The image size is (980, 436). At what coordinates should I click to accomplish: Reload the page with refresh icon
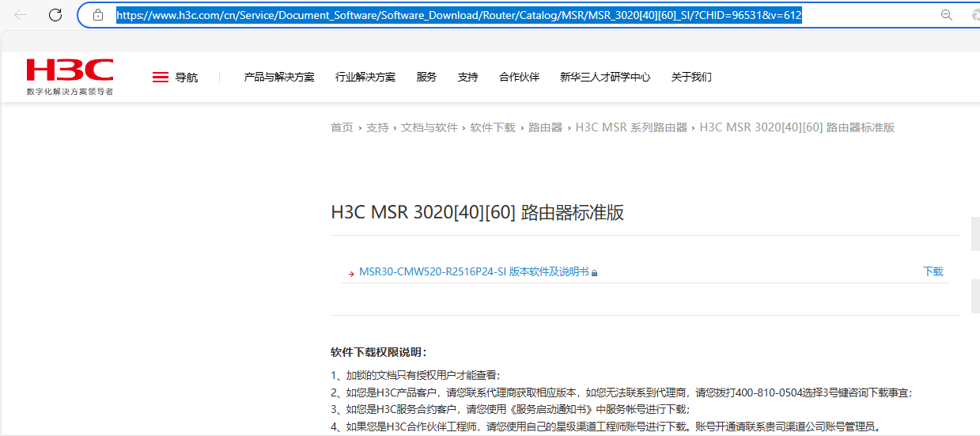(x=55, y=15)
